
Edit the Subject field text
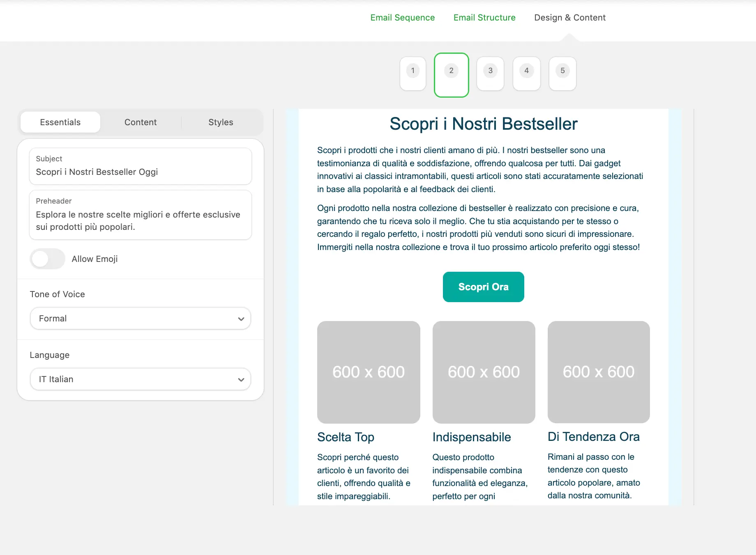(x=140, y=172)
